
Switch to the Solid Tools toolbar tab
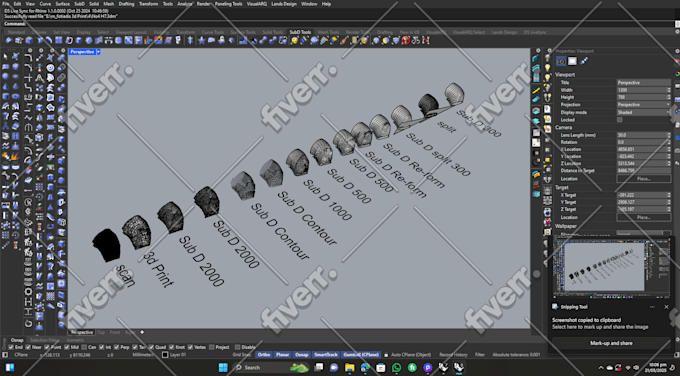[273, 32]
